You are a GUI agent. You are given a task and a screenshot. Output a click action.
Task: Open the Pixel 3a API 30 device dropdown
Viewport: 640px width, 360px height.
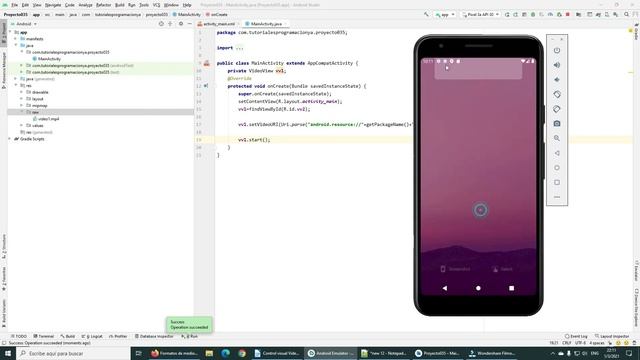coord(481,14)
